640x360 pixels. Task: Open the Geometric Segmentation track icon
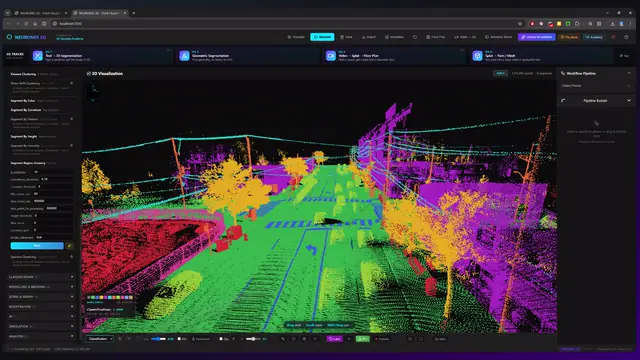(x=184, y=56)
